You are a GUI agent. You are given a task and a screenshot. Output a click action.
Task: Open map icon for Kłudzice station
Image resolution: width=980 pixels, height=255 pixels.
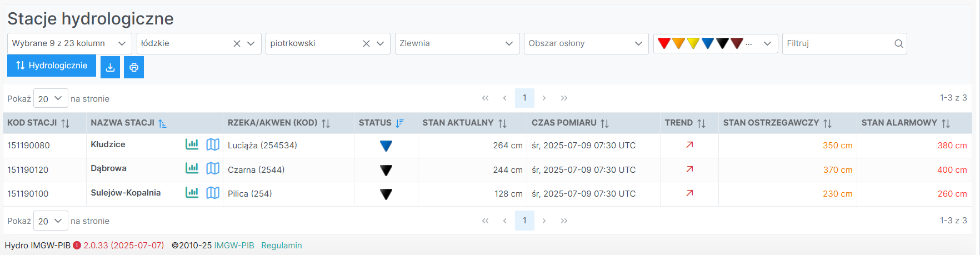pyautogui.click(x=213, y=144)
